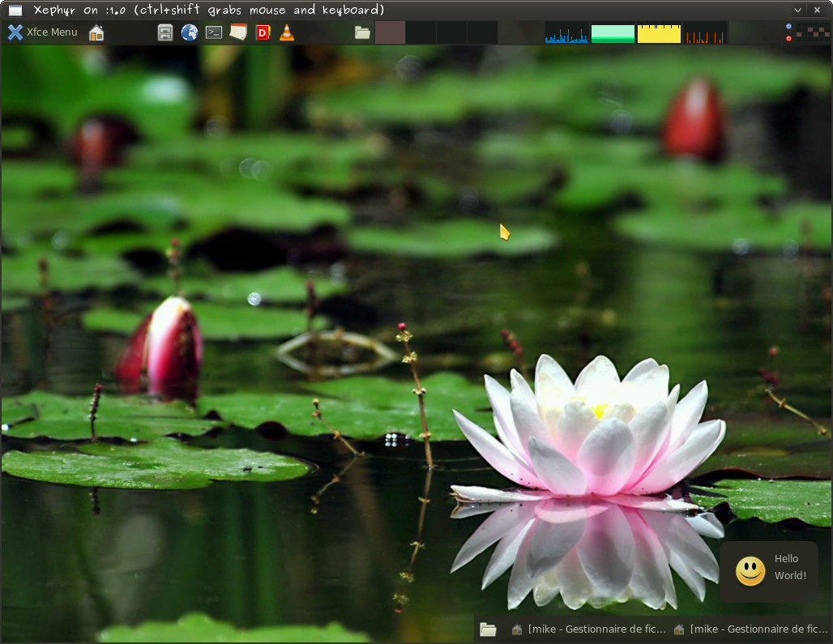This screenshot has height=644, width=833.
Task: Click the green memory usage monitor
Action: point(613,33)
